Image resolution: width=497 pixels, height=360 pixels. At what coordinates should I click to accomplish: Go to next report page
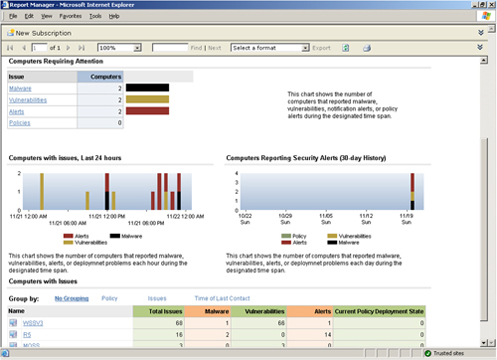[68, 48]
